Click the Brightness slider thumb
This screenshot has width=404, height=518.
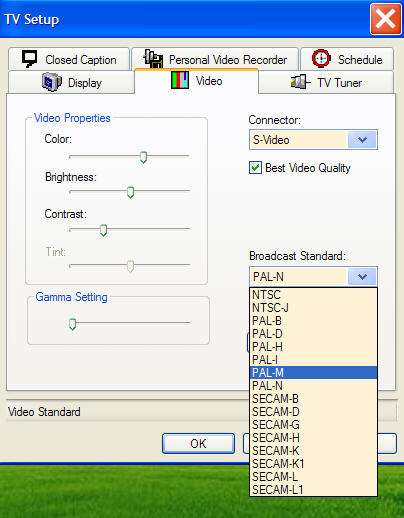[130, 192]
